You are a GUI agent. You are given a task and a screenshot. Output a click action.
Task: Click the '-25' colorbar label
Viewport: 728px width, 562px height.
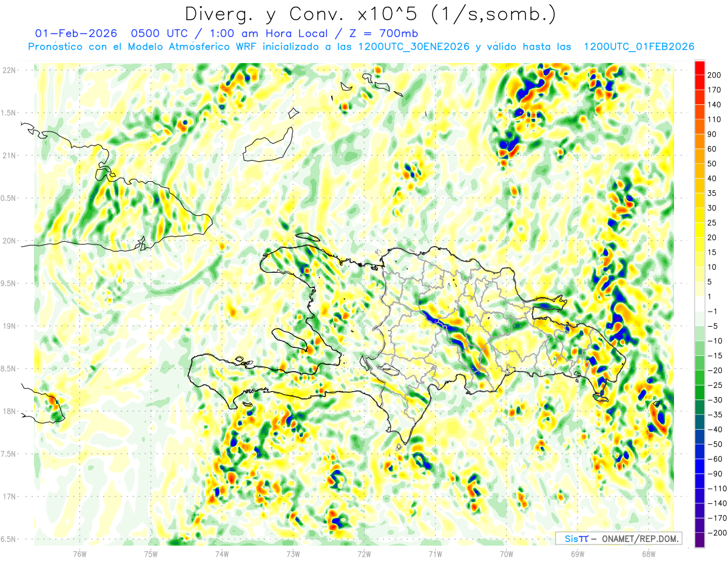[715, 386]
